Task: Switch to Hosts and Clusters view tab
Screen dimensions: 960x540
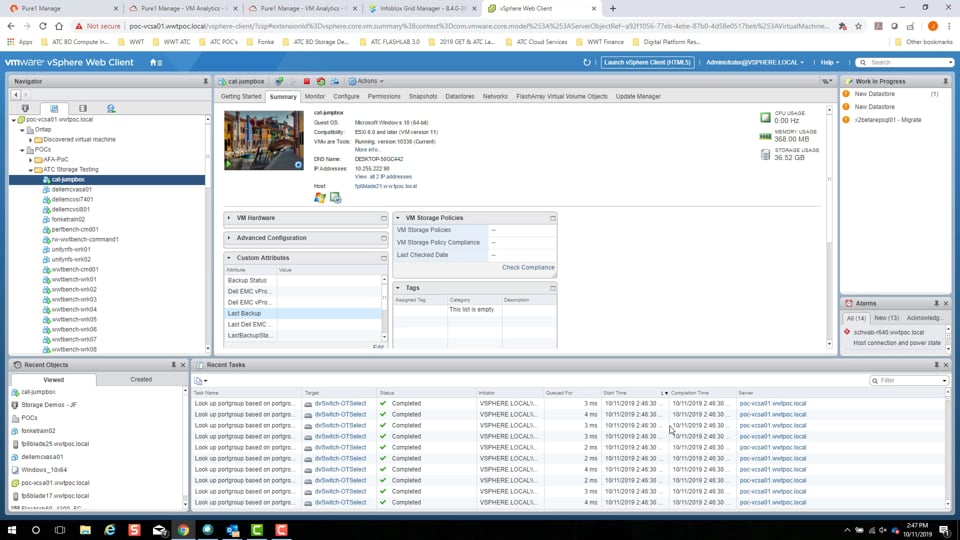Action: (26, 108)
